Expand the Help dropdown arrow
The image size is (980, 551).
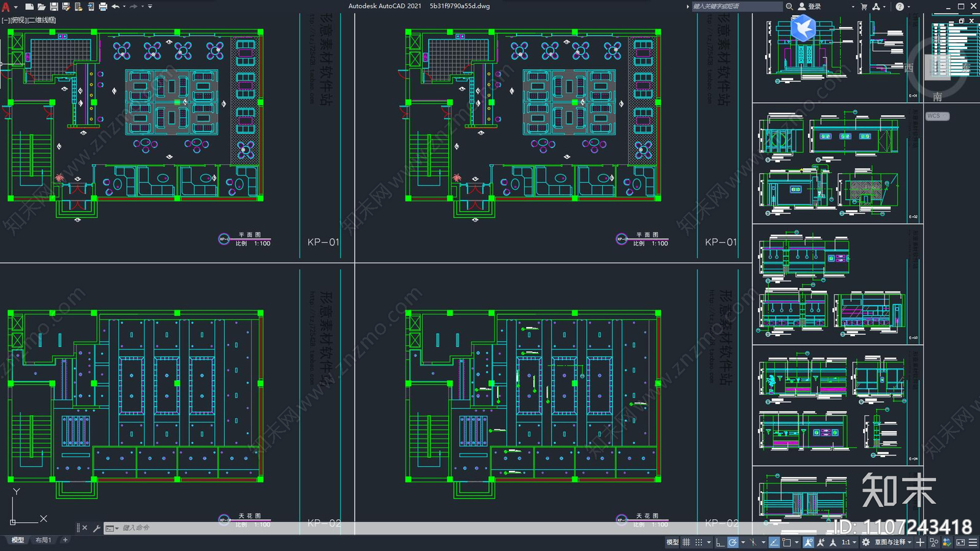[908, 7]
